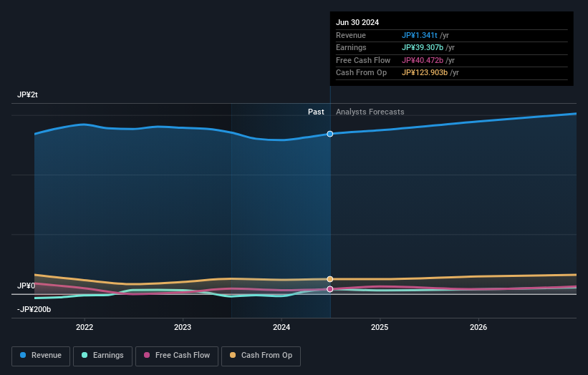Click the blue Revenue data point marker
Image resolution: width=588 pixels, height=375 pixels.
[x=330, y=134]
